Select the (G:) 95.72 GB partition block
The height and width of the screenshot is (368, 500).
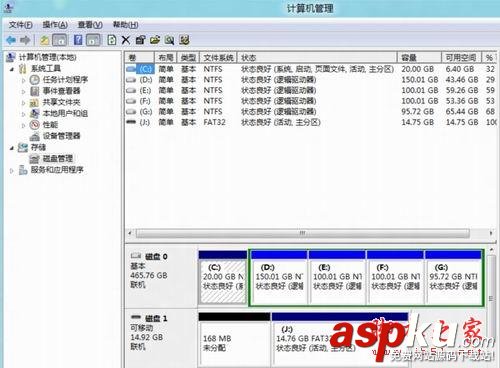453,278
